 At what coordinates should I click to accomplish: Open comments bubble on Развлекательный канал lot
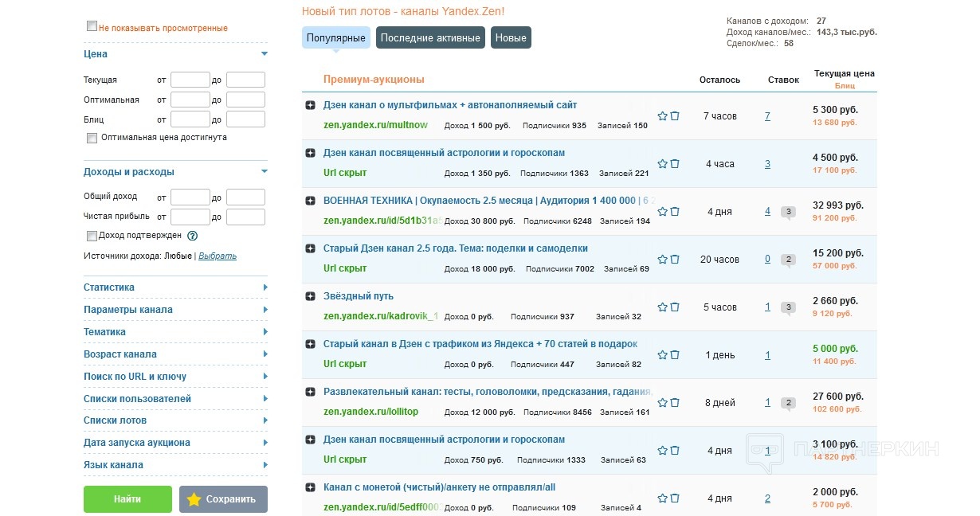pos(788,404)
